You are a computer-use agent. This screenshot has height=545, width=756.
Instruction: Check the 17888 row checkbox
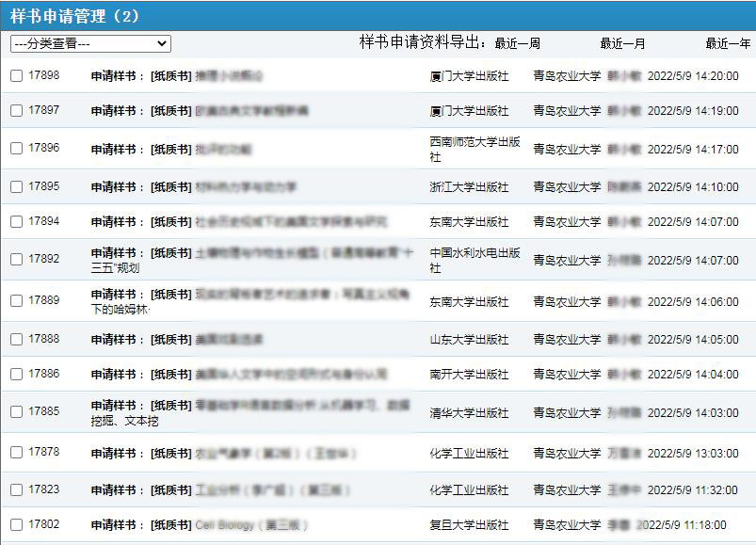coord(16,340)
